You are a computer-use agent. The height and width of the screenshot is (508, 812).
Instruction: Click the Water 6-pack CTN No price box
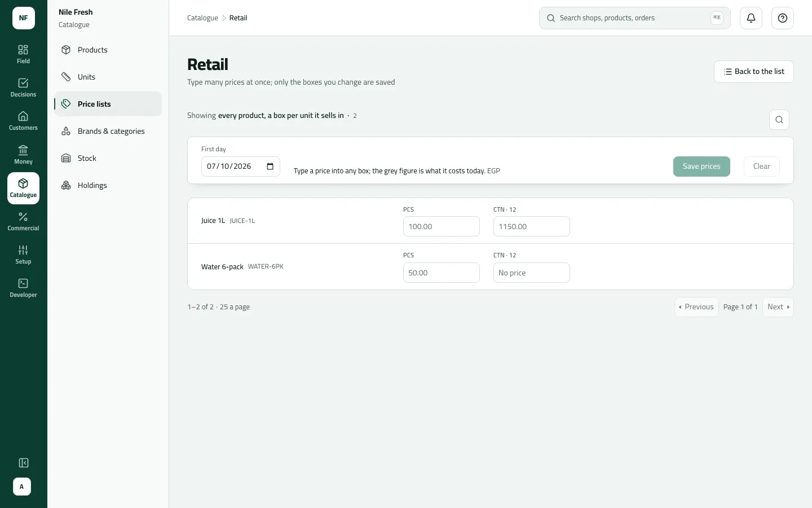coord(532,273)
